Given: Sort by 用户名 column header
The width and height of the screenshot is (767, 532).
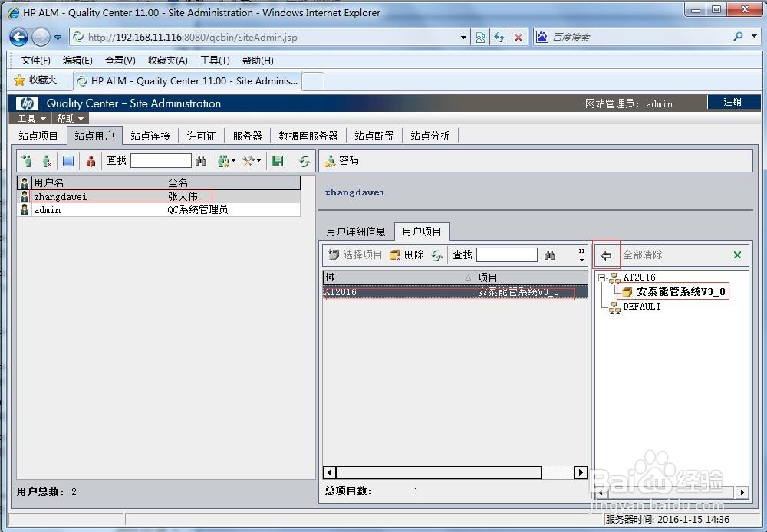Looking at the screenshot, I should [99, 183].
